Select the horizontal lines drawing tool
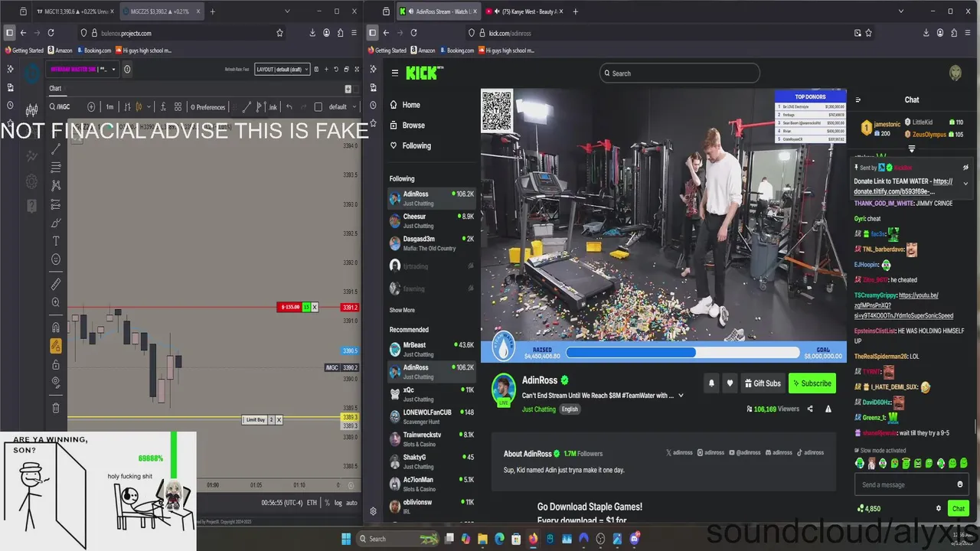The image size is (980, 551). coord(56,168)
